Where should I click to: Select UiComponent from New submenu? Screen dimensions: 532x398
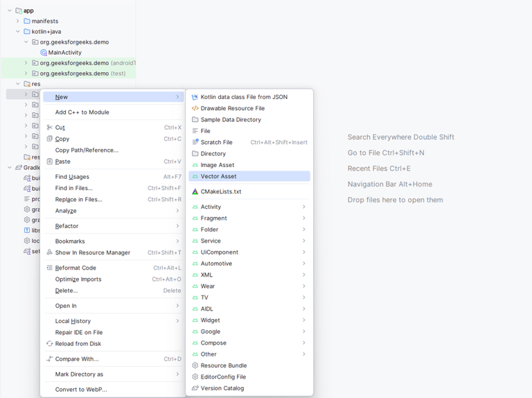pyautogui.click(x=249, y=252)
